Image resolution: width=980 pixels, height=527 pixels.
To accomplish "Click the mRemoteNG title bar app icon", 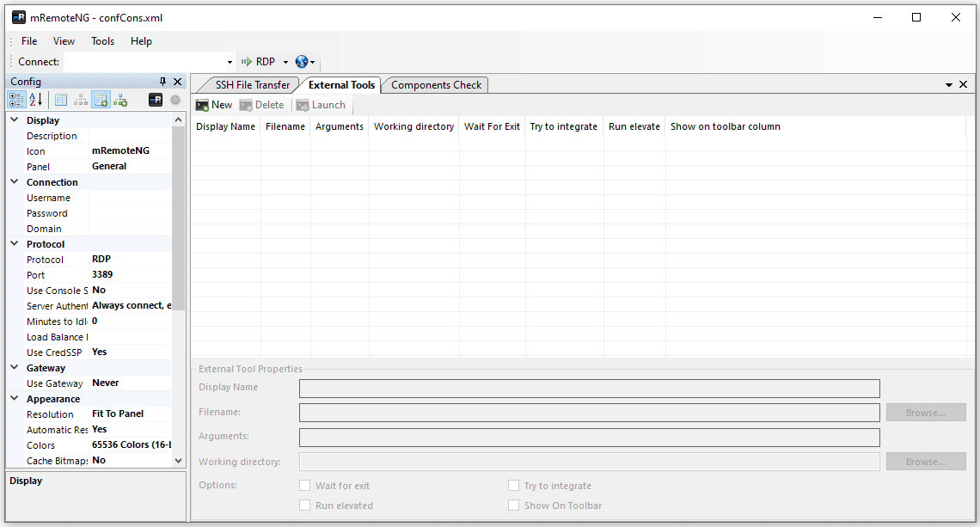I will 19,17.
